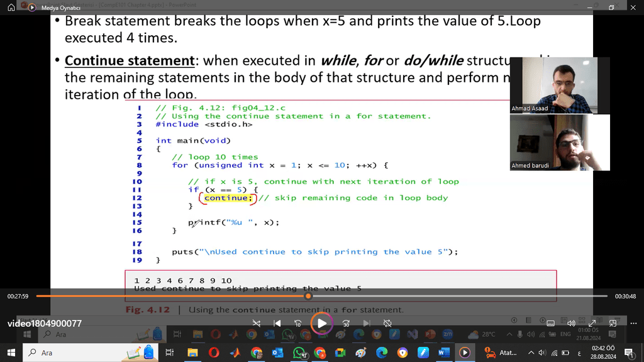Screen dimensions: 644x362
Task: Open Paint from taskbar
Action: point(360,353)
